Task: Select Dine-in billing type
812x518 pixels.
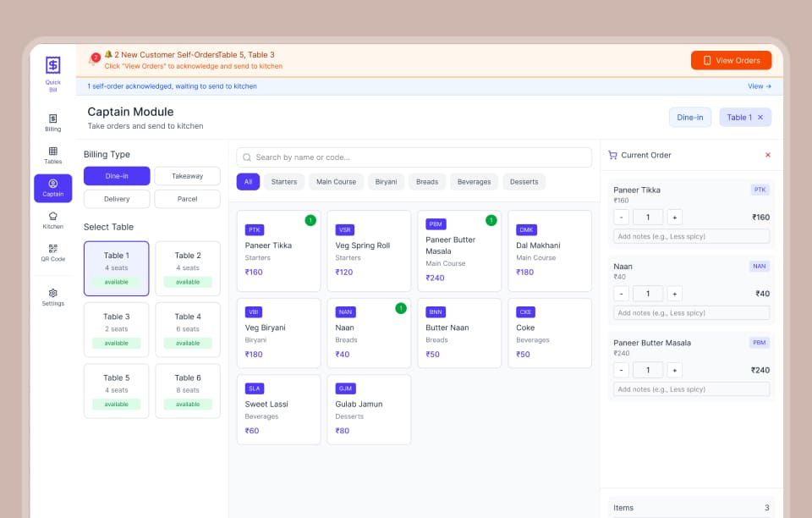Action: tap(117, 176)
